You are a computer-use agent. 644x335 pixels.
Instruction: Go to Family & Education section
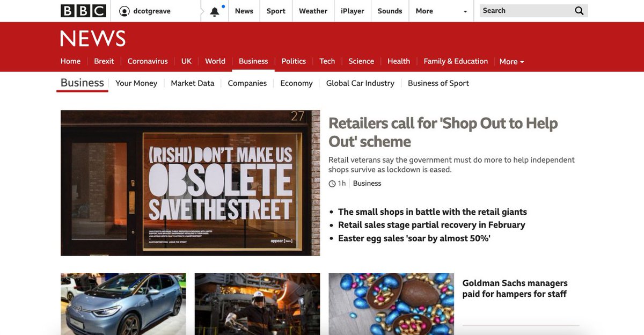(456, 61)
